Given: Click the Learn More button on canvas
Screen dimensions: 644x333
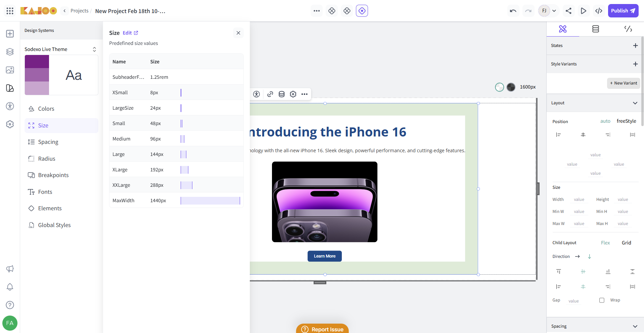Looking at the screenshot, I should [325, 256].
